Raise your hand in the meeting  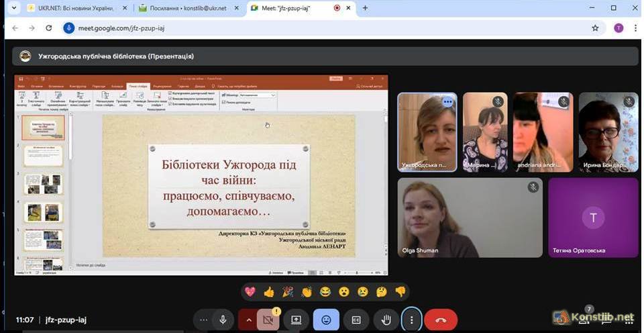click(x=386, y=320)
